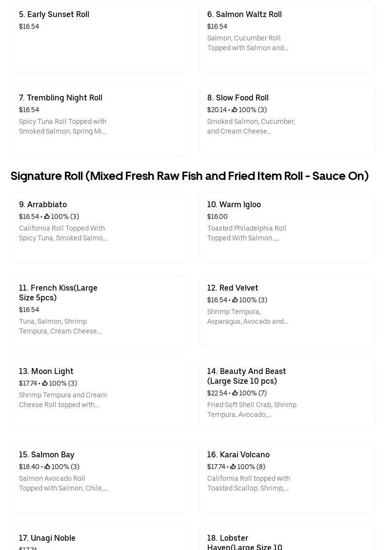Click the Signature Roll section heading
Screen dimensions: 392x550
pos(189,176)
